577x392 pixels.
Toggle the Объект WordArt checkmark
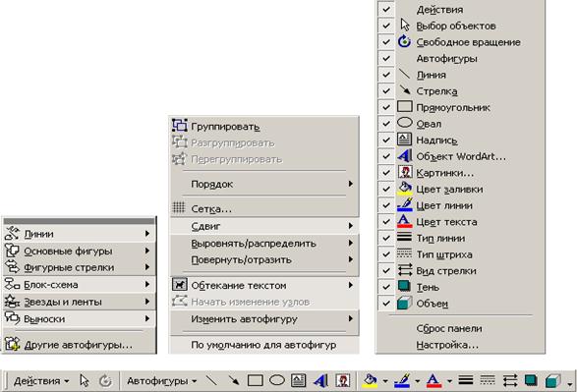coord(386,156)
